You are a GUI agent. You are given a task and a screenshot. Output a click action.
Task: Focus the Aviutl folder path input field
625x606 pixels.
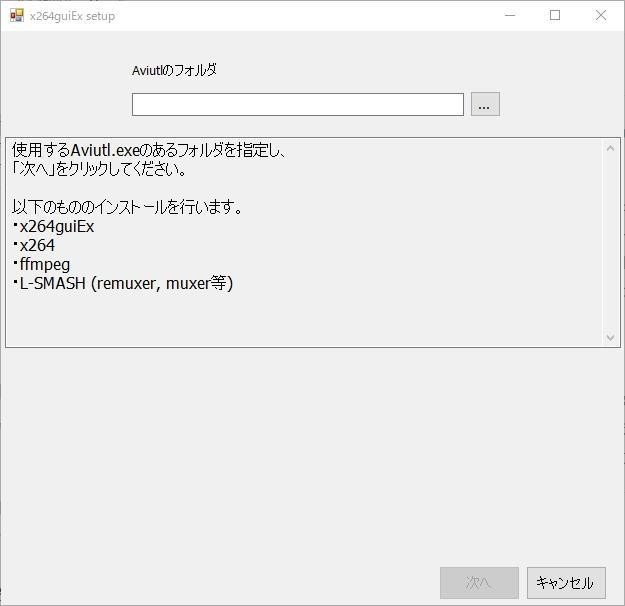pyautogui.click(x=298, y=104)
